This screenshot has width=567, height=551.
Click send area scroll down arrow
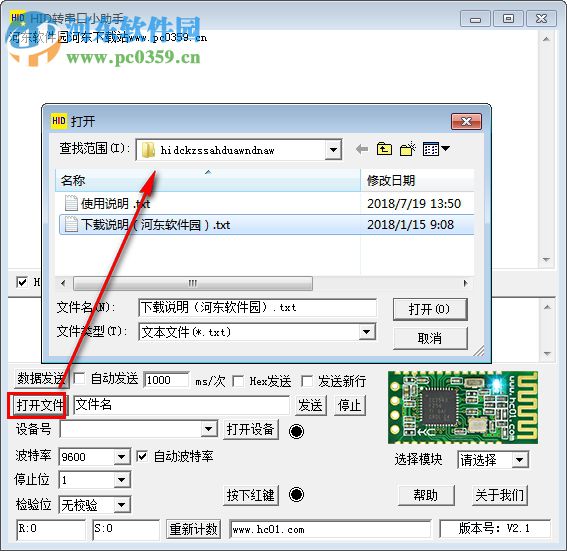pyautogui.click(x=547, y=353)
